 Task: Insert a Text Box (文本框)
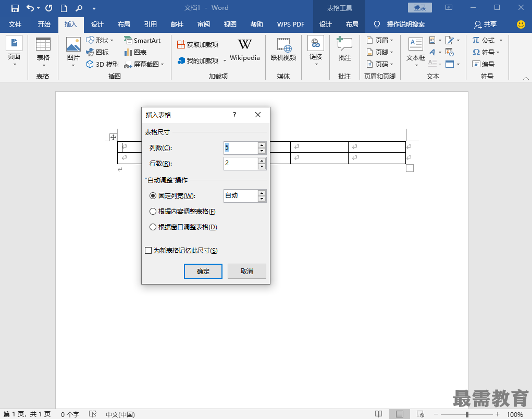(x=416, y=52)
